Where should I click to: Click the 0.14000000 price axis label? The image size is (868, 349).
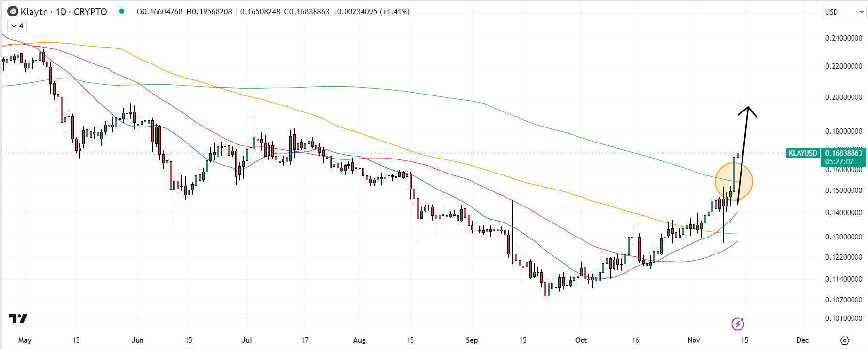point(844,213)
